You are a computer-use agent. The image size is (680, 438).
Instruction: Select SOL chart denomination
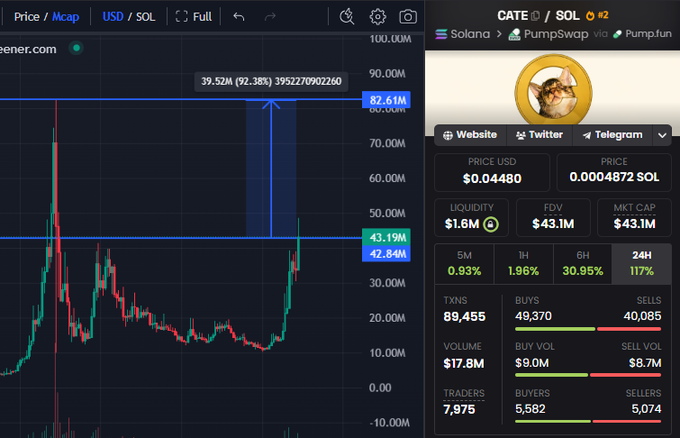point(145,17)
